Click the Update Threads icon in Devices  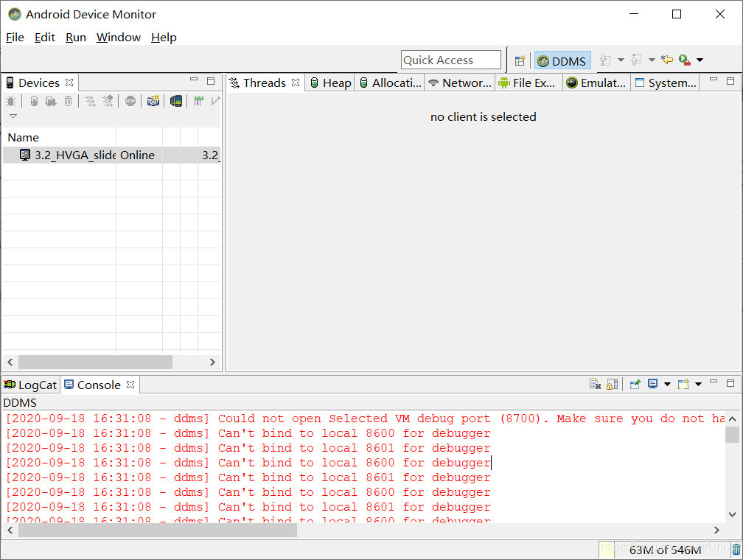[x=90, y=101]
